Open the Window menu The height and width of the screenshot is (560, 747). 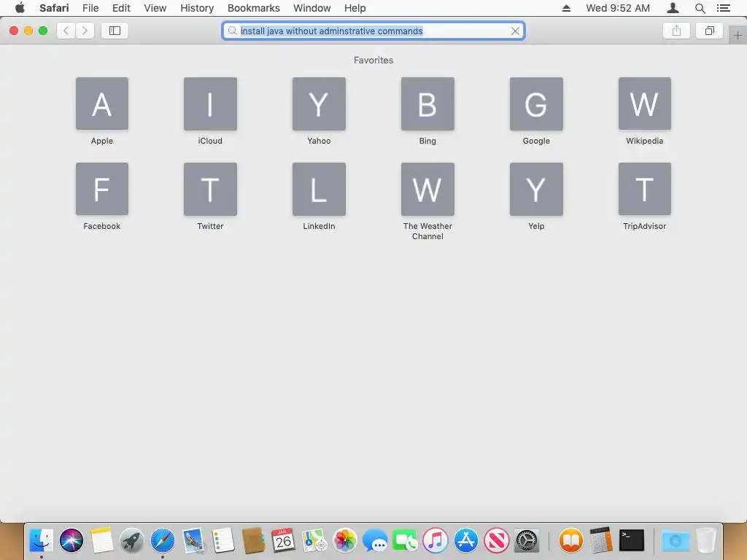(x=312, y=8)
